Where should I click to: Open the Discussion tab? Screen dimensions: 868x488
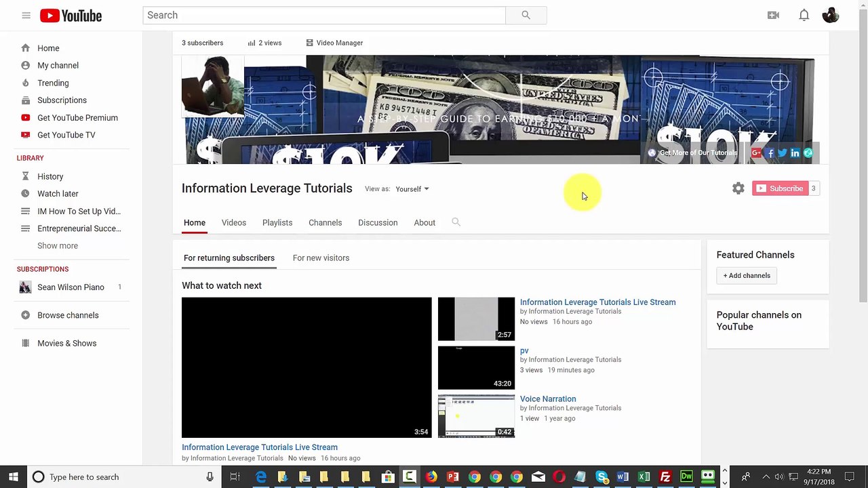(378, 222)
